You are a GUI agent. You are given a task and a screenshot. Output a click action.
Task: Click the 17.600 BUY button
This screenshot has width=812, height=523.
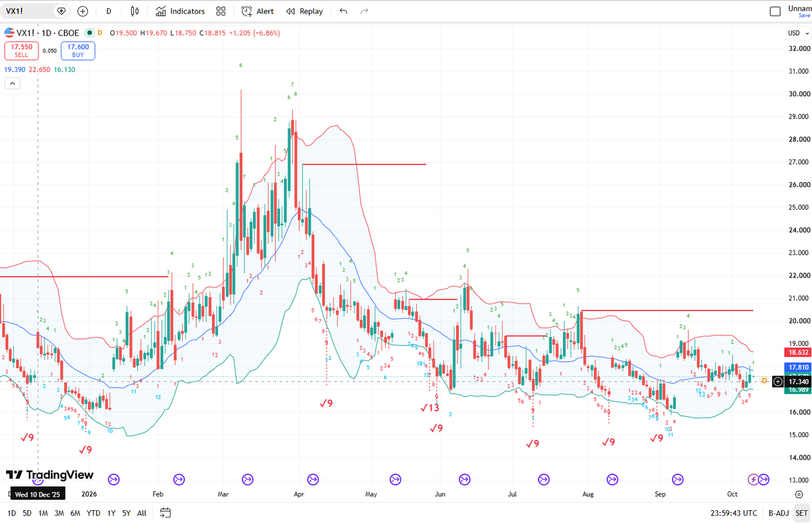tap(78, 51)
